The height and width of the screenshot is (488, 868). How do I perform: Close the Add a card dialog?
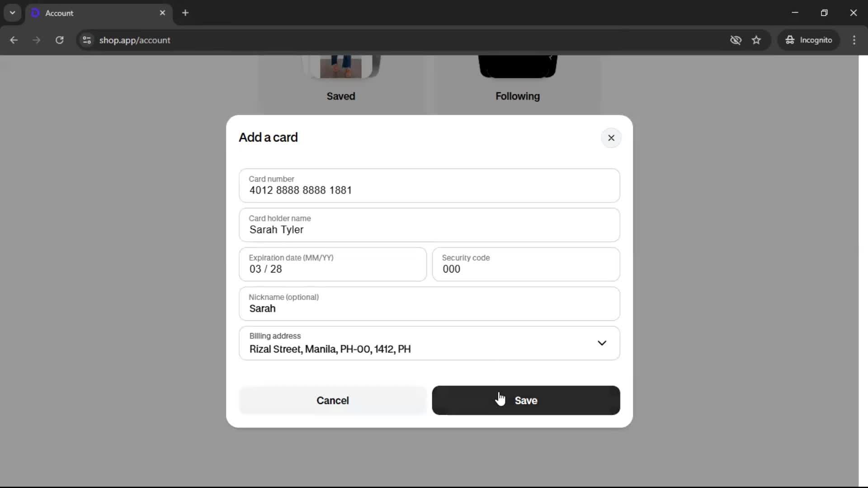click(611, 138)
